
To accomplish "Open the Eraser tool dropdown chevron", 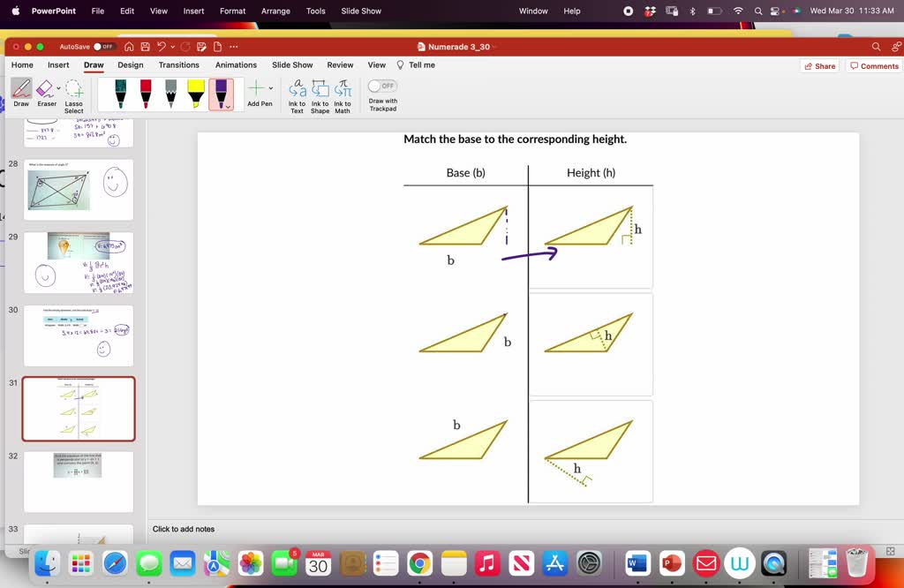I will (58, 87).
